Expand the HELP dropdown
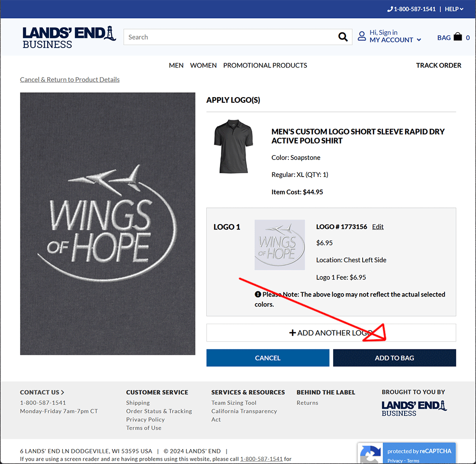The image size is (476, 464). 454,9
